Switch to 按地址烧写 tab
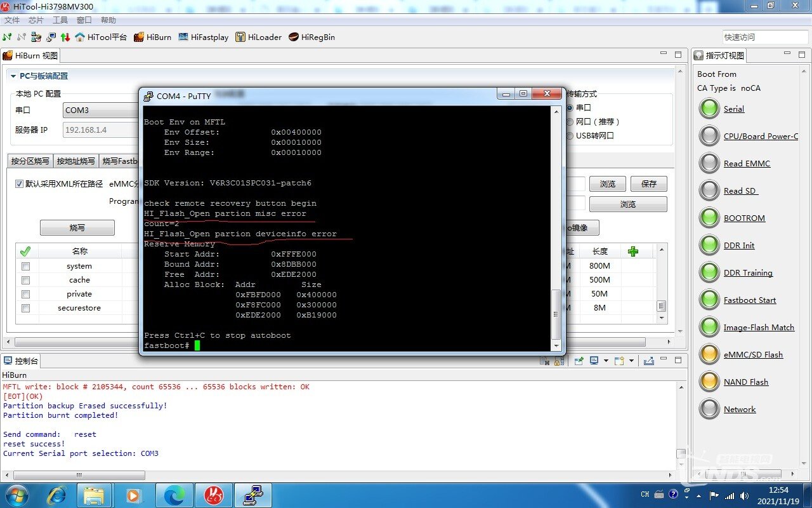 (76, 161)
